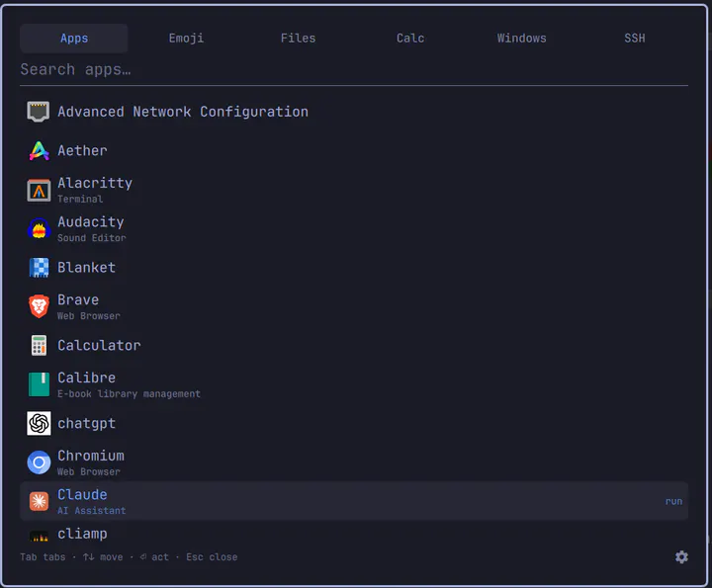This screenshot has width=712, height=588.
Task: Go to the Windows tab
Action: (522, 39)
